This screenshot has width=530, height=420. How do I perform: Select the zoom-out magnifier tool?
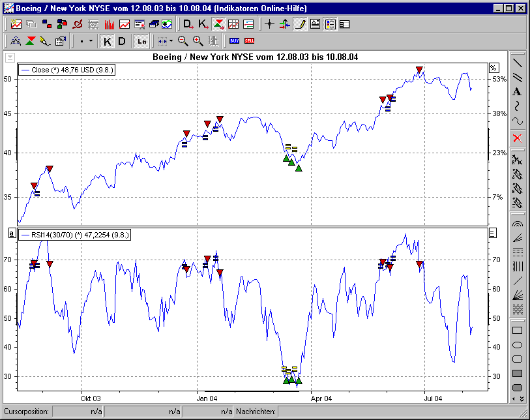pyautogui.click(x=183, y=40)
